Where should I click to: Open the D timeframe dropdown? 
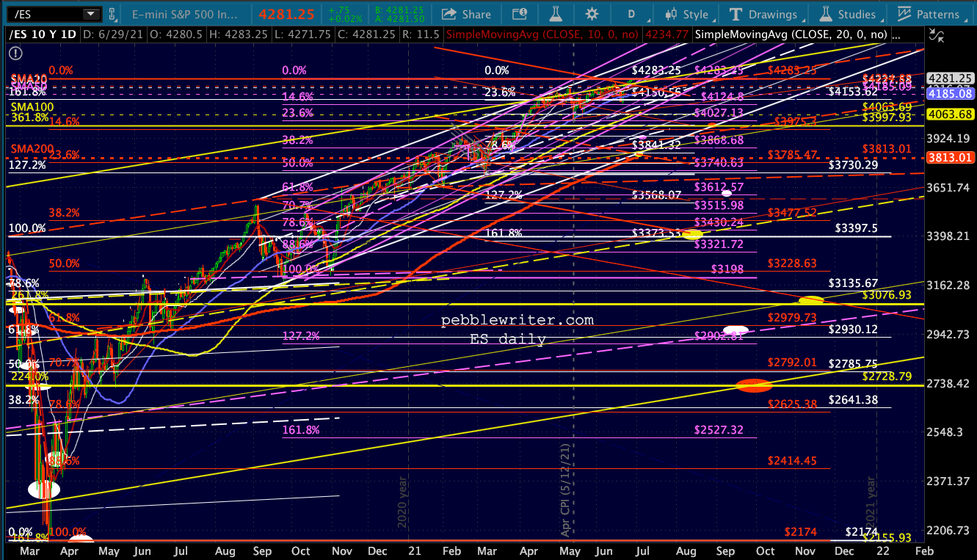633,14
